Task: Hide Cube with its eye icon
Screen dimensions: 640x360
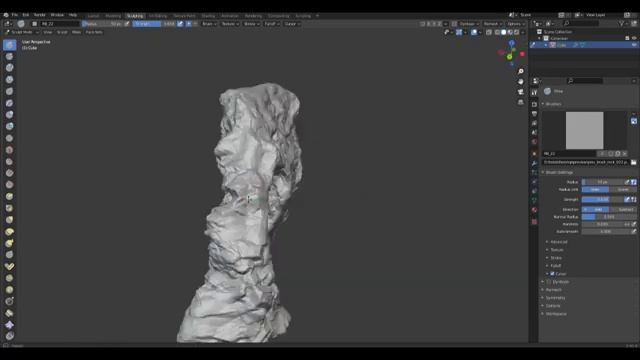Action: (x=634, y=45)
